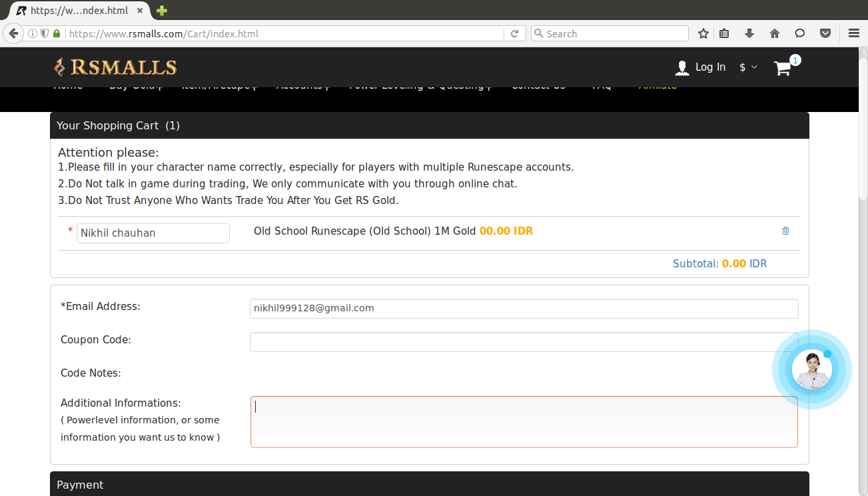
Task: Save page to Pocket
Action: 825,33
